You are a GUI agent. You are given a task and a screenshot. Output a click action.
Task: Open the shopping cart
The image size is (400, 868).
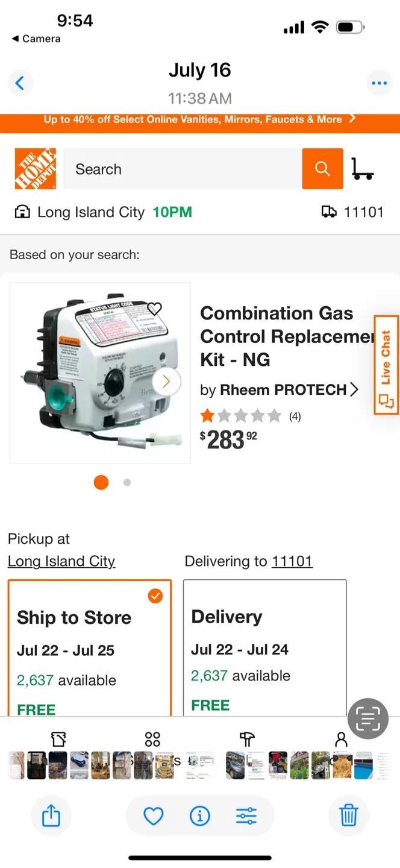click(x=362, y=169)
